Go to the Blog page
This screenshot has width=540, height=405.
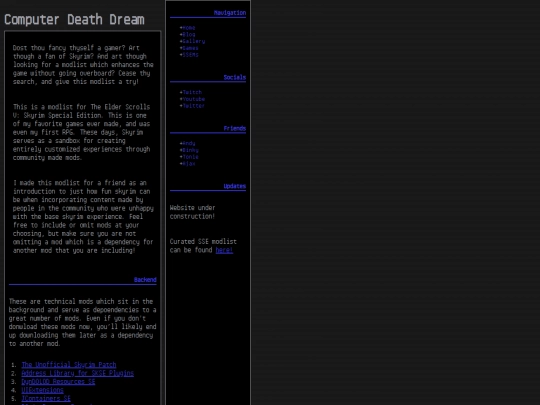click(189, 34)
